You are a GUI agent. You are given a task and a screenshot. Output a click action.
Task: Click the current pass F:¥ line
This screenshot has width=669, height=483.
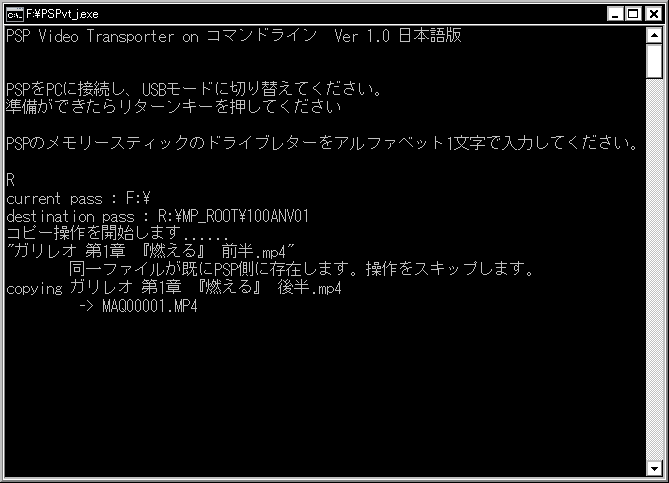point(78,198)
